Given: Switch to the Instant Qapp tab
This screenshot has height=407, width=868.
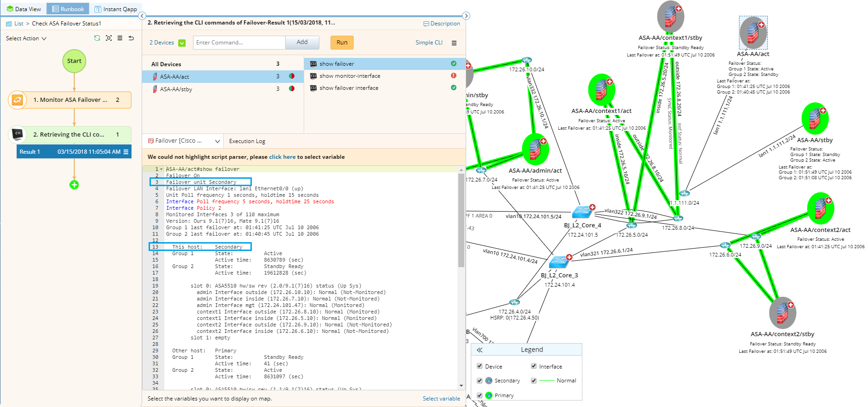Looking at the screenshot, I should coord(115,9).
